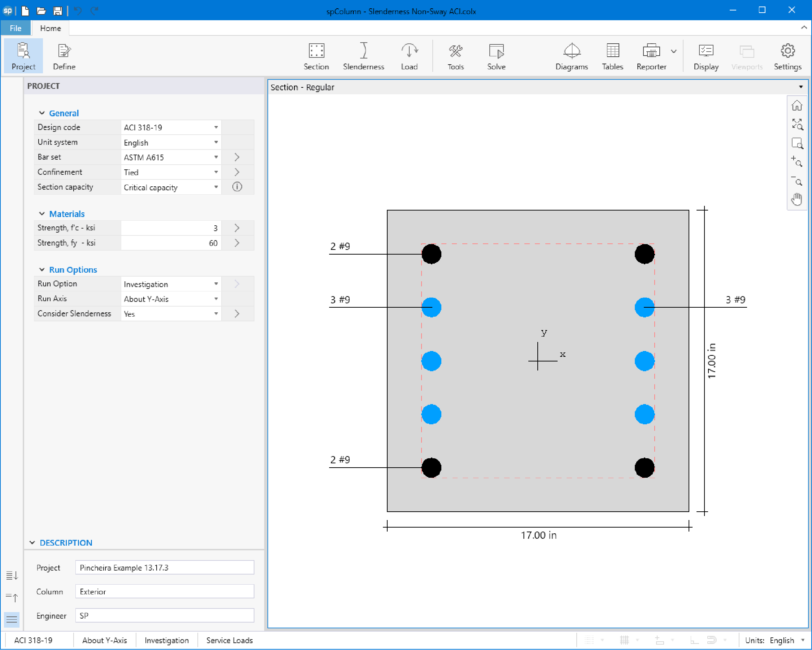Open the Section ribbon tool
The width and height of the screenshot is (812, 650).
(316, 56)
